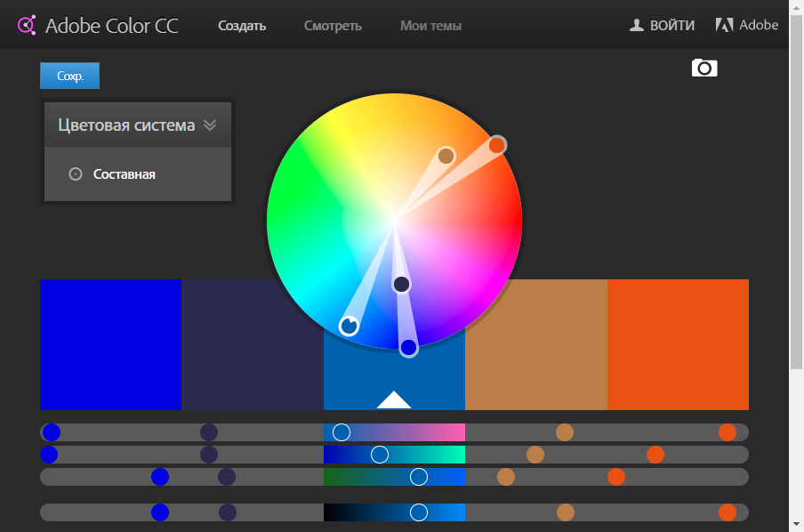The image size is (804, 532).
Task: Select the orange-red handle on the color wheel
Action: [497, 145]
